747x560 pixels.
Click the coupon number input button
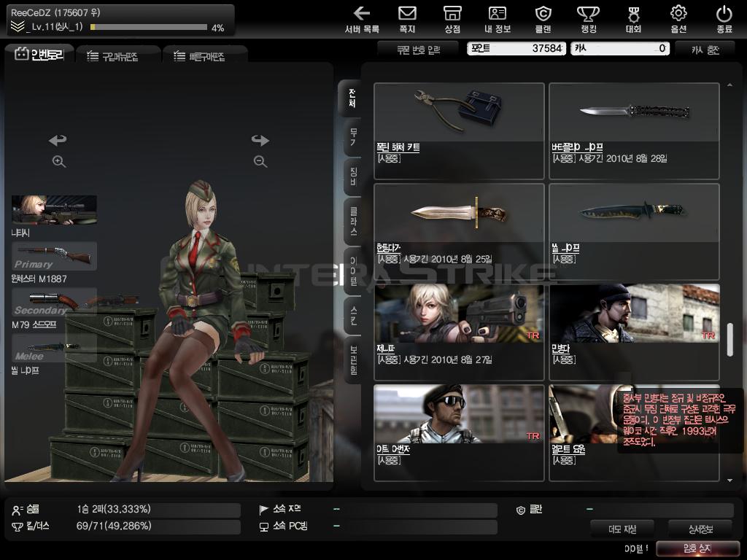418,50
